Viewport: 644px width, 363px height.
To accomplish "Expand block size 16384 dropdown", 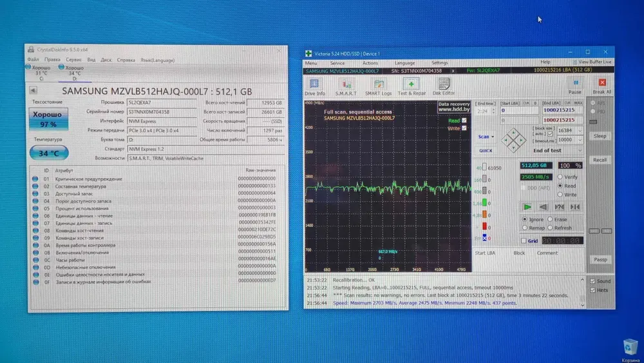I will (x=580, y=130).
